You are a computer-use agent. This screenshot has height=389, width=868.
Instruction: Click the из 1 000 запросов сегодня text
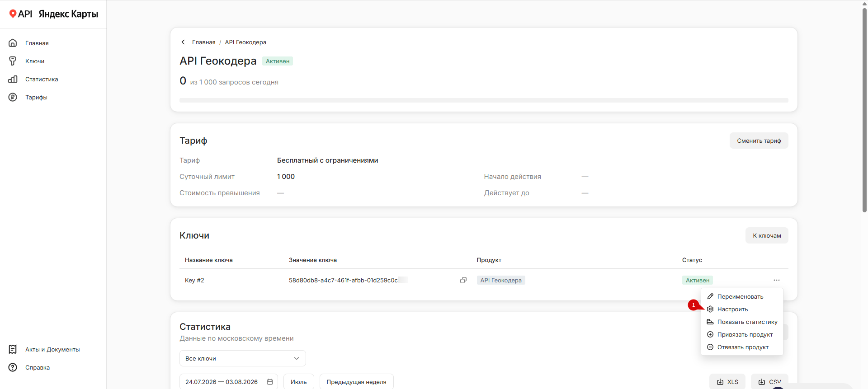pyautogui.click(x=234, y=82)
